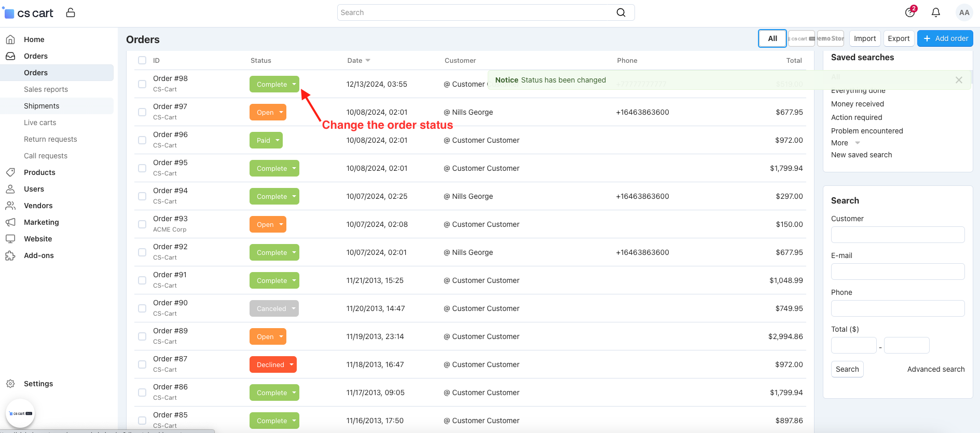Click the Products tag icon
980x433 pixels.
tap(10, 172)
